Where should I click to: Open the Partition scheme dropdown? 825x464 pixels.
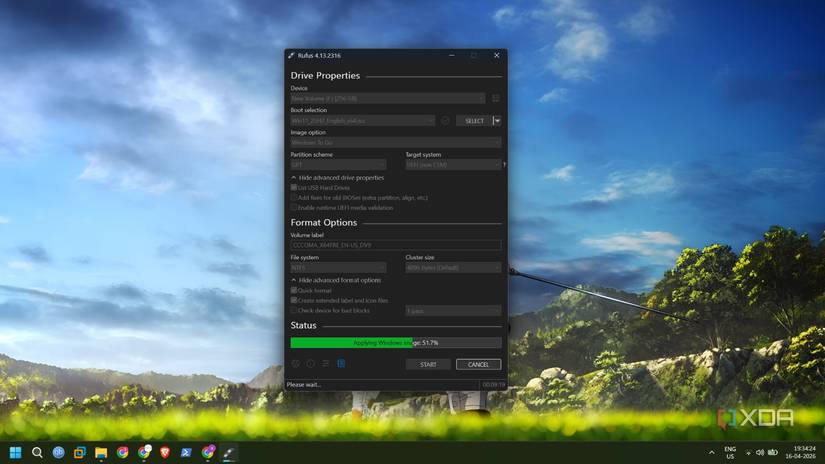tap(338, 165)
